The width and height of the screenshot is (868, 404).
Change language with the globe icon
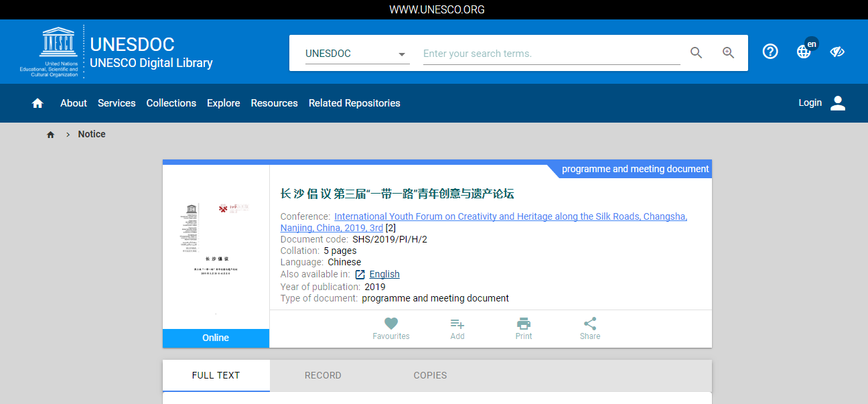click(804, 52)
